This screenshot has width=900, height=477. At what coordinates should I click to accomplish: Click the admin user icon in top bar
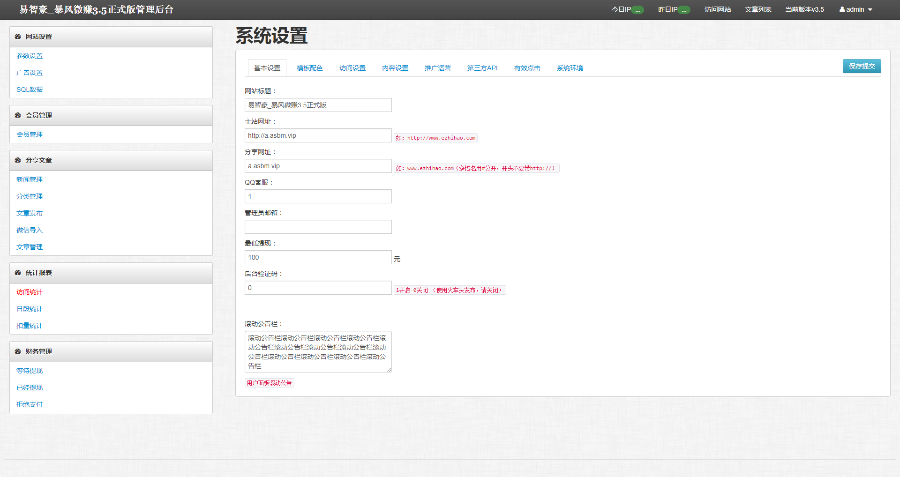click(842, 9)
